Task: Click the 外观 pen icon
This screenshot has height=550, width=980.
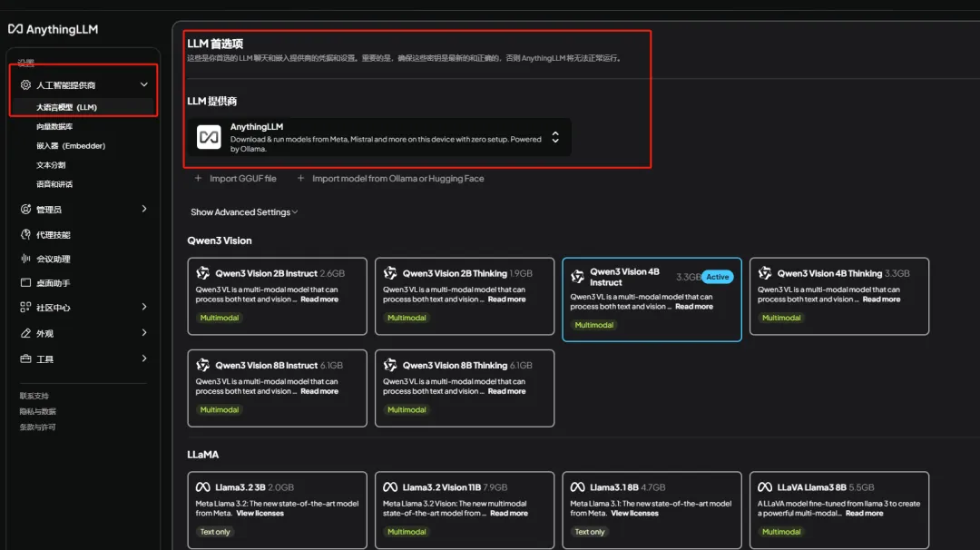Action: pyautogui.click(x=25, y=333)
